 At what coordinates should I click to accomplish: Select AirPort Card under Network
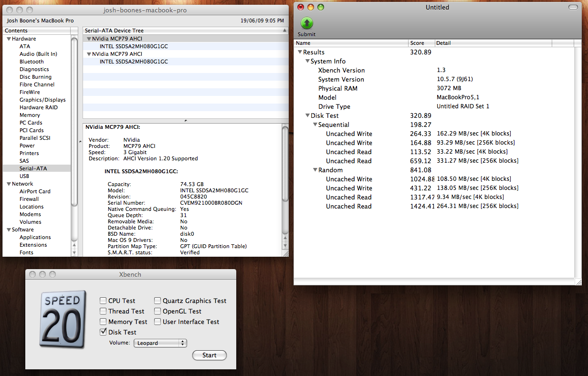(x=35, y=191)
